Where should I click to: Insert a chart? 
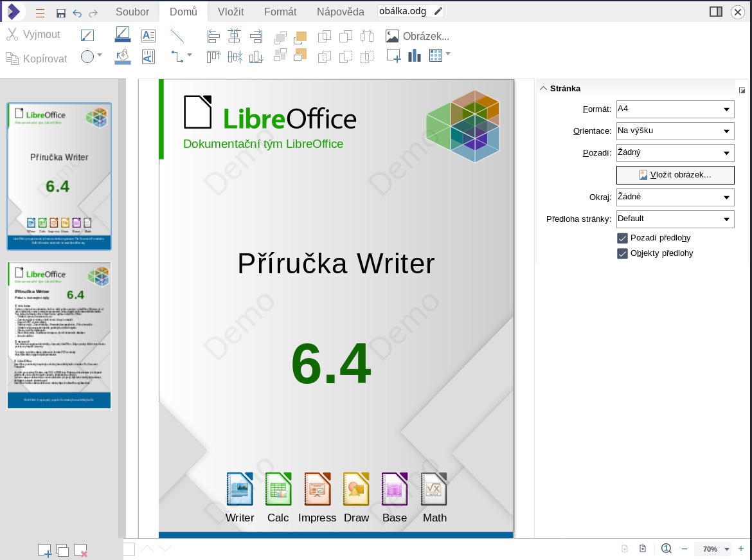click(x=415, y=56)
